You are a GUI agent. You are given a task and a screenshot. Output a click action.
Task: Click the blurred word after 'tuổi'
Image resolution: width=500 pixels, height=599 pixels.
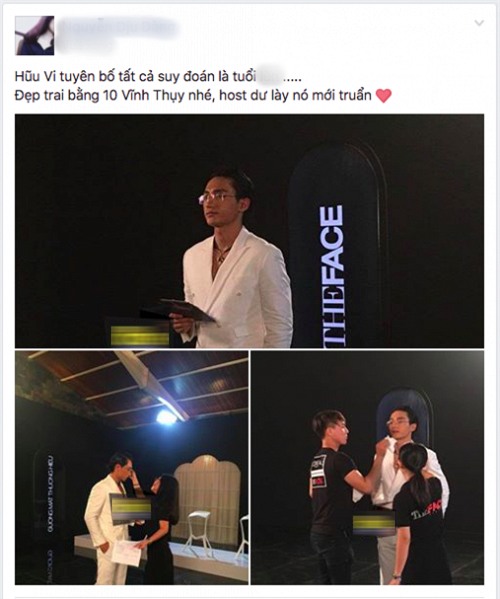270,77
